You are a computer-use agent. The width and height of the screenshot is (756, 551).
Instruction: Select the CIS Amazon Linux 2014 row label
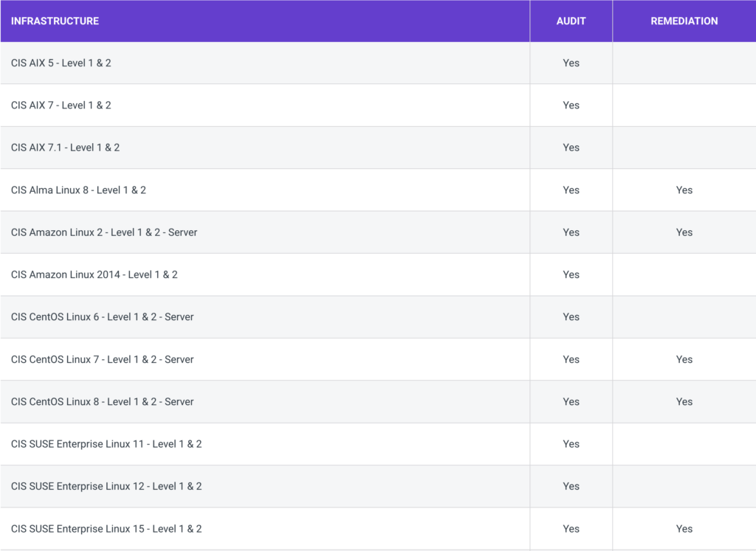pyautogui.click(x=94, y=275)
